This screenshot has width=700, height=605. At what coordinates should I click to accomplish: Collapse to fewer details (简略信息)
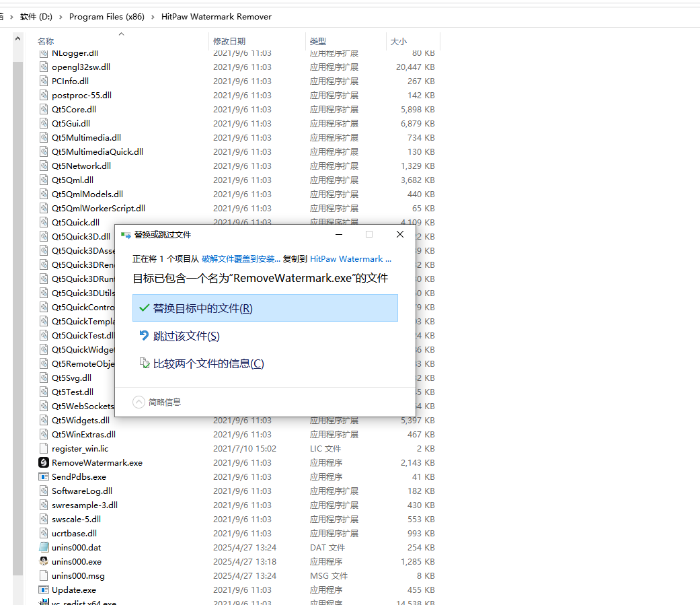coord(157,402)
